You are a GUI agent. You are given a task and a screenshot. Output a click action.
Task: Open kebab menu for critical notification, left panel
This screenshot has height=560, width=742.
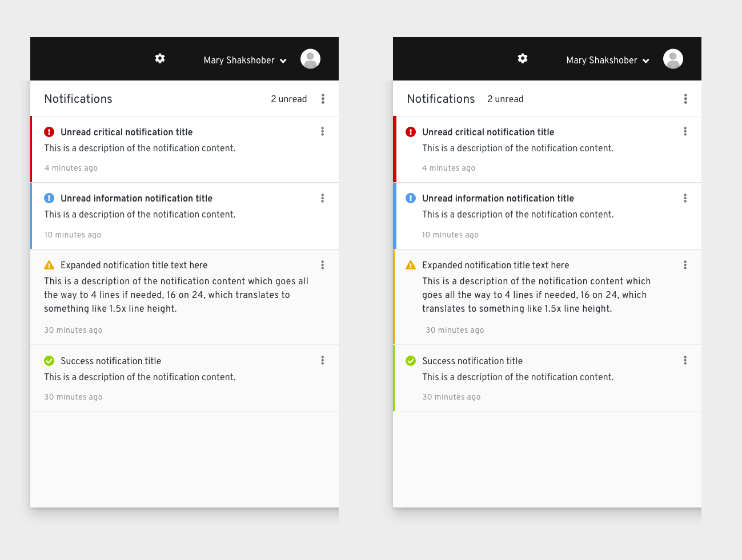pyautogui.click(x=323, y=131)
